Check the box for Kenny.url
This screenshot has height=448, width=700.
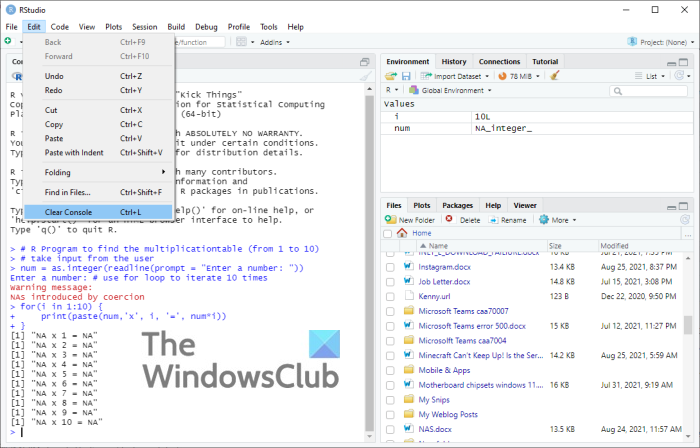pos(390,297)
